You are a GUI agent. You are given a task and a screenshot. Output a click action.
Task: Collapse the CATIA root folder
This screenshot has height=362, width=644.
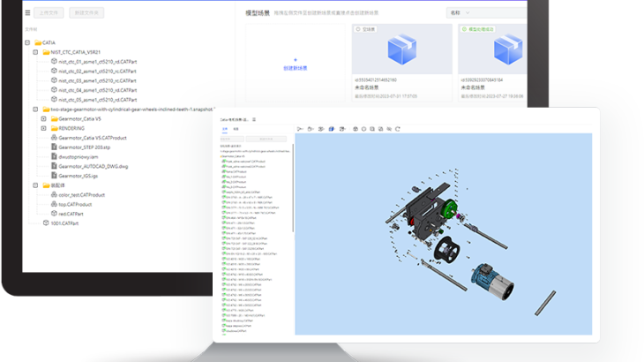click(x=27, y=42)
